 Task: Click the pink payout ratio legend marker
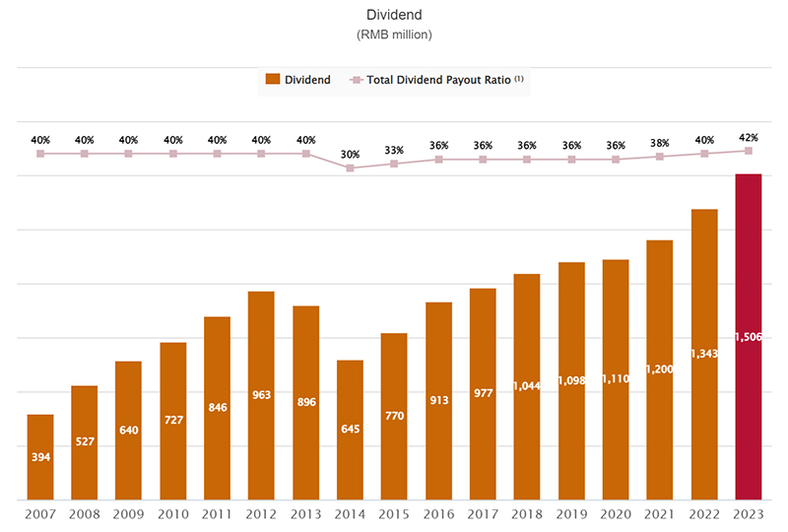click(357, 80)
